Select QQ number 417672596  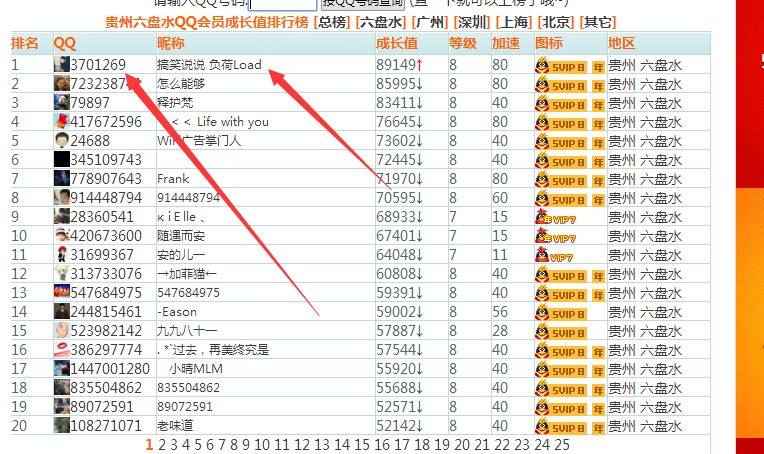click(x=106, y=121)
